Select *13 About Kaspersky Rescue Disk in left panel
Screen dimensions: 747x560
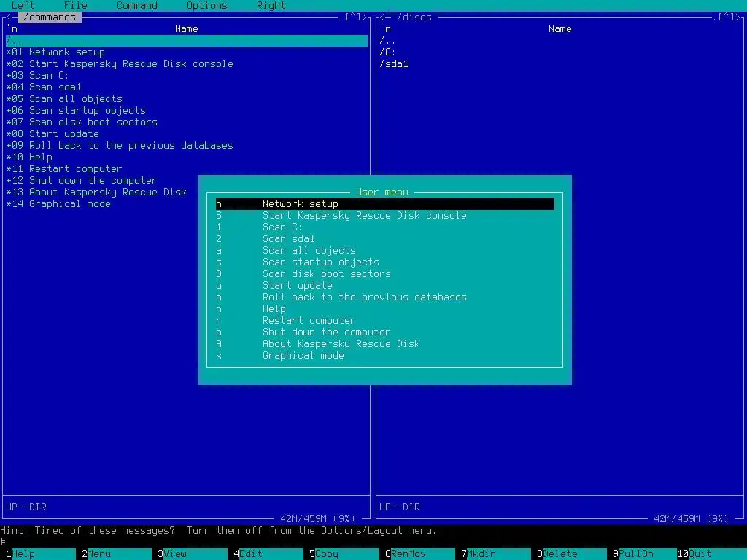point(102,192)
